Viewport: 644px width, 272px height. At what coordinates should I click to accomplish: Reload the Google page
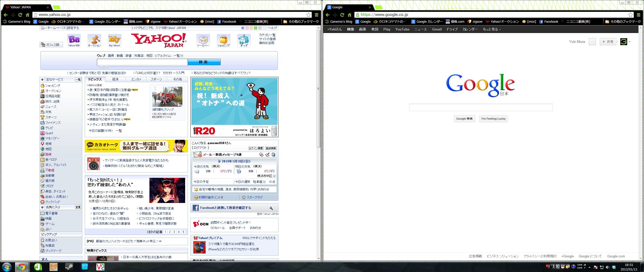pyautogui.click(x=342, y=15)
